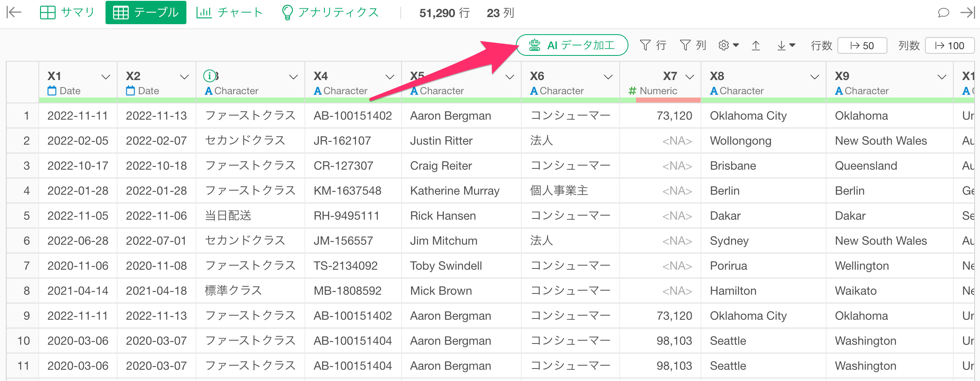Click the X6 Character type icon
The height and width of the screenshot is (381, 980).
(534, 91)
